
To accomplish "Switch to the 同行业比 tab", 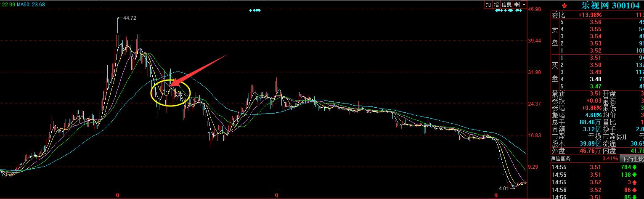I will [x=633, y=159].
